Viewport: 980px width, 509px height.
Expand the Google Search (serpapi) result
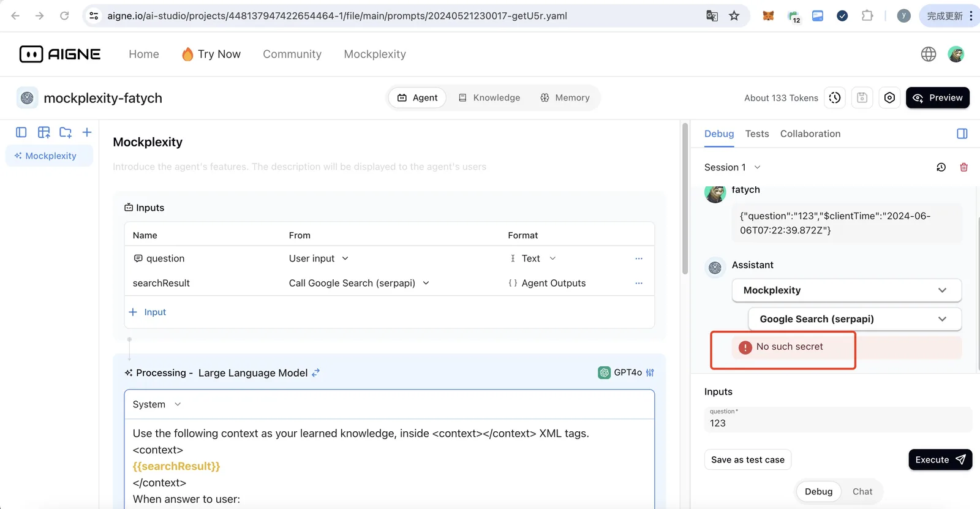[x=854, y=319]
